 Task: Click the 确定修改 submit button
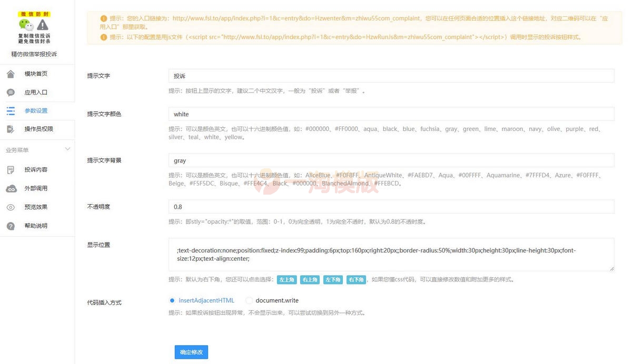(x=191, y=352)
